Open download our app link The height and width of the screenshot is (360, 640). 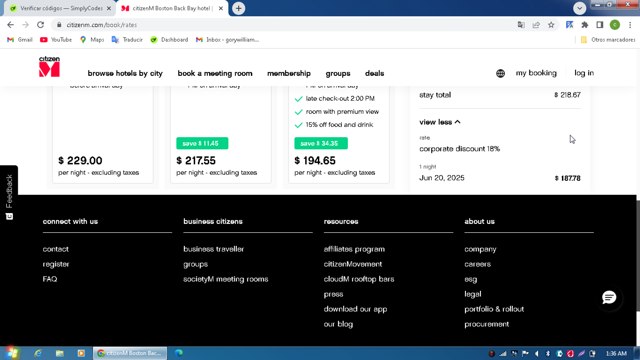coord(356,309)
